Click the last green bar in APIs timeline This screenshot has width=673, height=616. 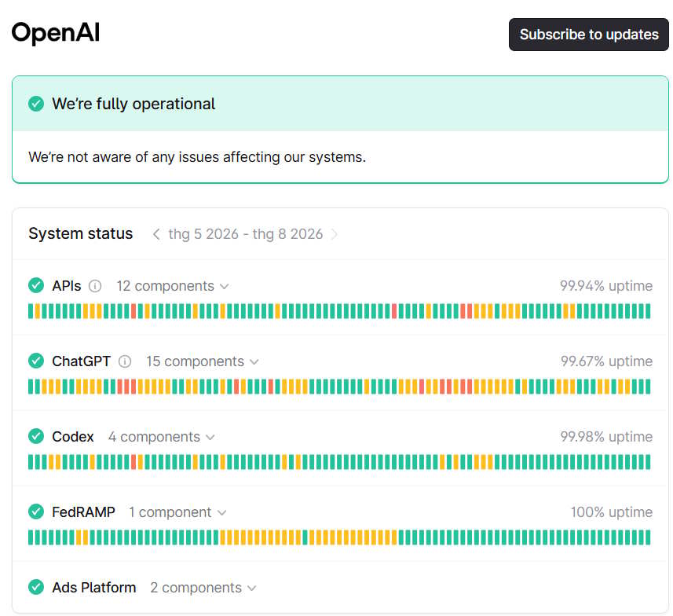(x=648, y=311)
